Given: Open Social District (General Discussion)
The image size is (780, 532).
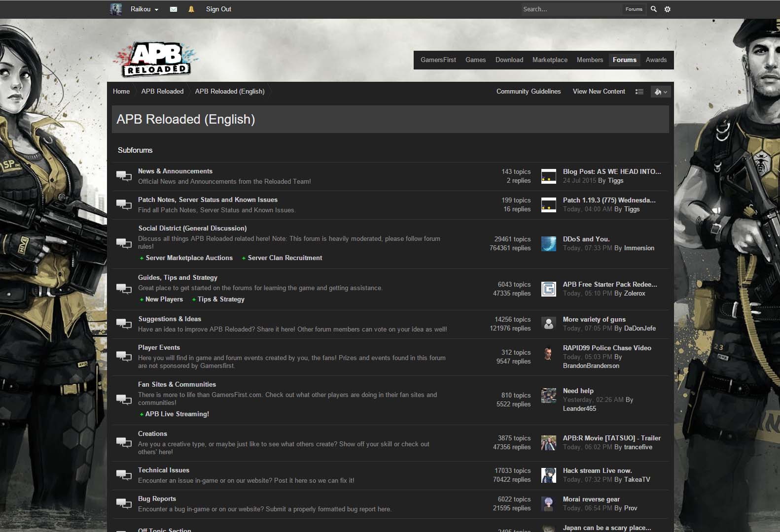Looking at the screenshot, I should 192,229.
